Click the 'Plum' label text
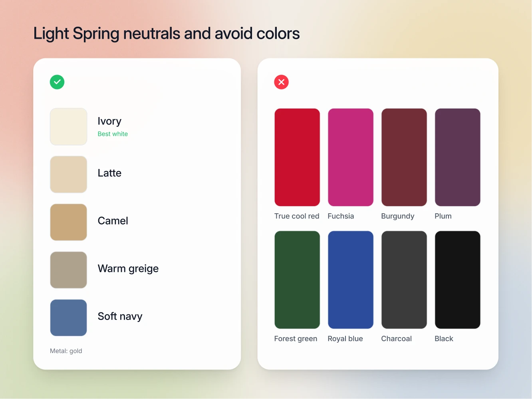 [443, 216]
